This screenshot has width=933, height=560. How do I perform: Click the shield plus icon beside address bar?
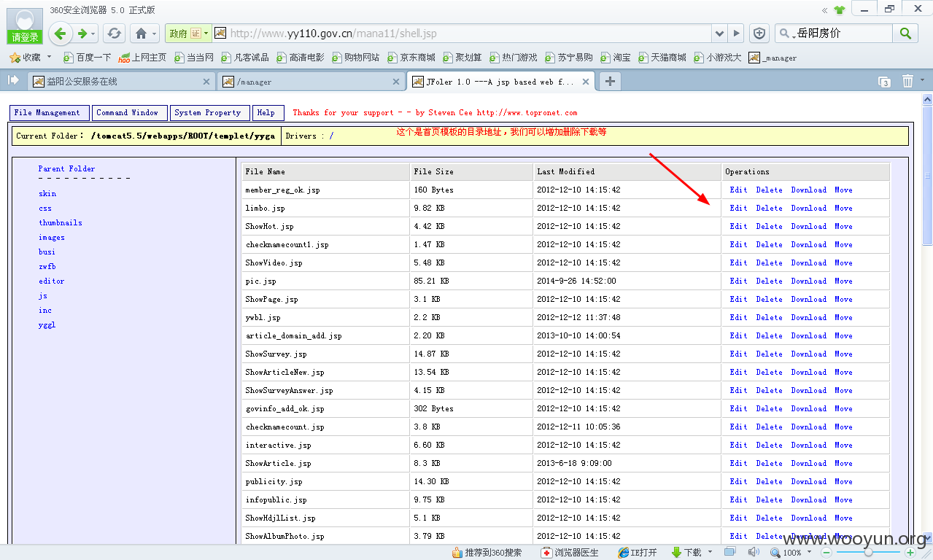[759, 34]
